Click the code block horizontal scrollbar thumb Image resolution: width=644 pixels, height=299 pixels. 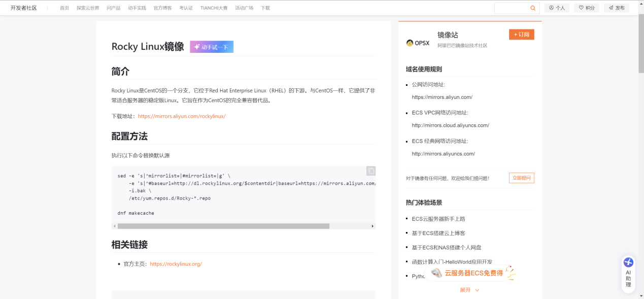223,226
